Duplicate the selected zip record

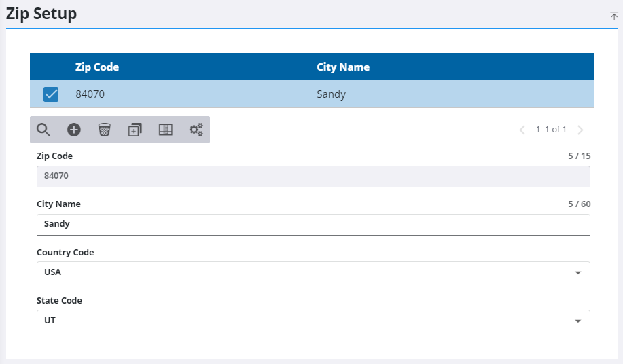point(135,130)
